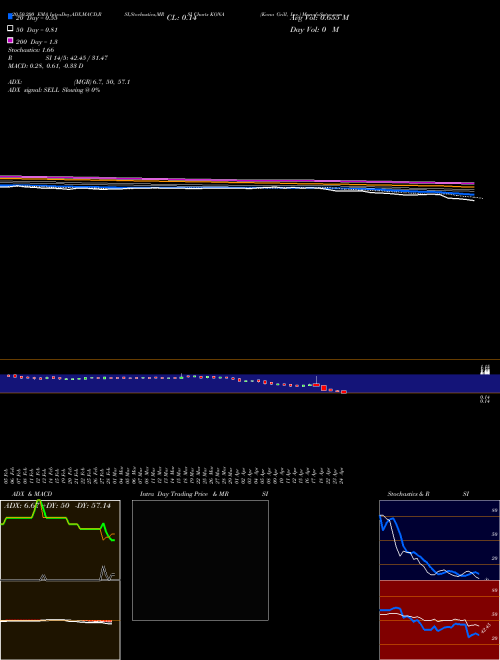Image resolution: width=500 pixels, height=660 pixels.
Task: Click the 'ADX: 6.67 +DY: 50 -DY: 57.14' readout
Action: (58, 506)
